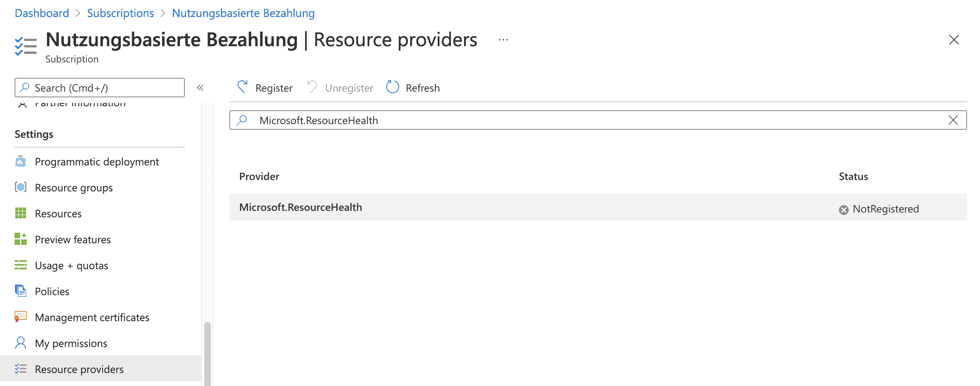This screenshot has height=386, width=980.
Task: Click the Resources green grid icon
Action: tap(21, 213)
